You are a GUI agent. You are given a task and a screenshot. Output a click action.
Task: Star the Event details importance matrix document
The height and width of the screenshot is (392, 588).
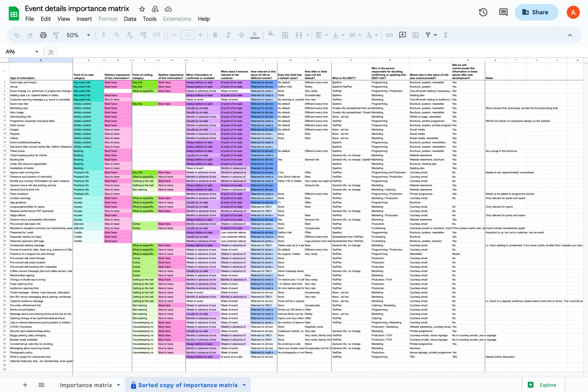pos(142,9)
